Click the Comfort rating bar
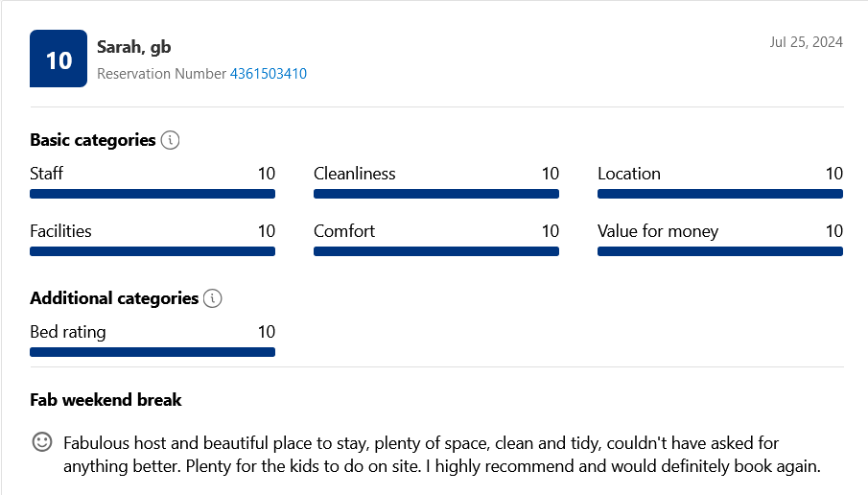 436,251
